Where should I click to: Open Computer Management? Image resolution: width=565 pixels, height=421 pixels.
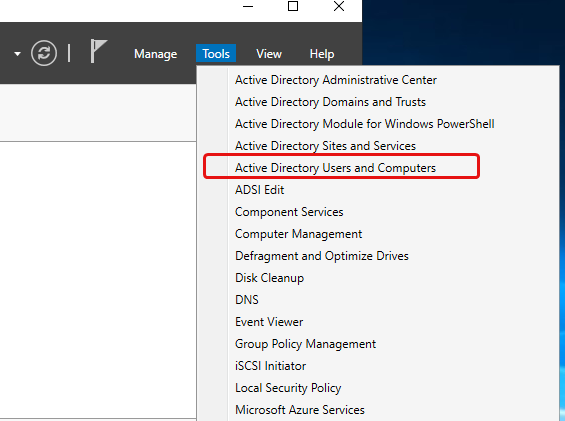point(298,234)
